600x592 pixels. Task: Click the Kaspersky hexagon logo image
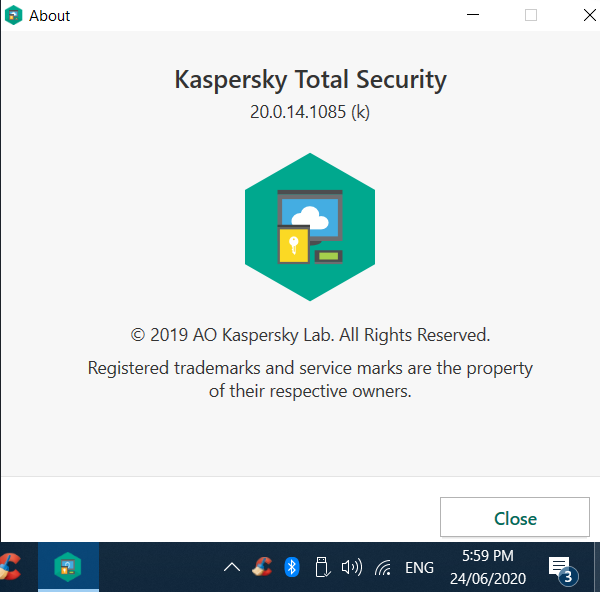[310, 227]
